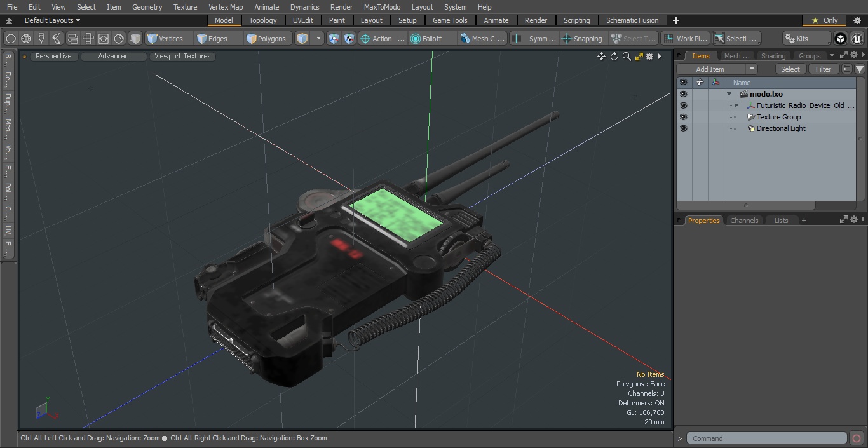Toggle the Only star button
Viewport: 868px width, 448px height.
tap(824, 20)
